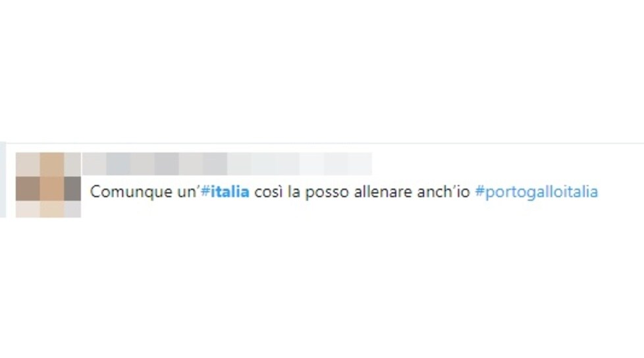The height and width of the screenshot is (358, 644).
Task: Click the brown avatar pixel block on left
Action: [x=28, y=189]
